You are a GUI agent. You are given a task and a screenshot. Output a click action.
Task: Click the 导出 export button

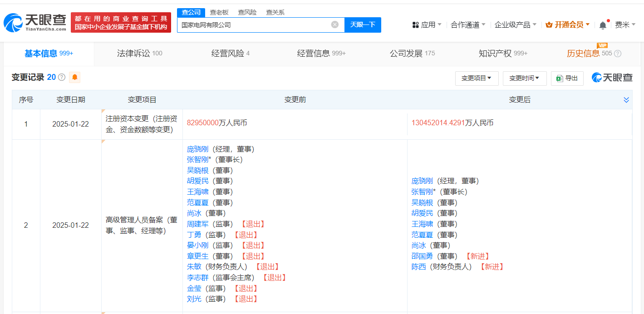[x=567, y=78]
